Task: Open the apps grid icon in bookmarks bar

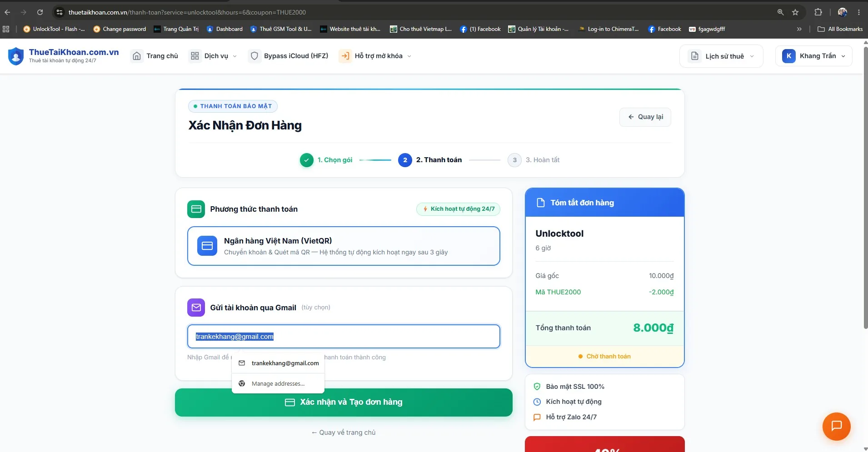Action: 6,29
